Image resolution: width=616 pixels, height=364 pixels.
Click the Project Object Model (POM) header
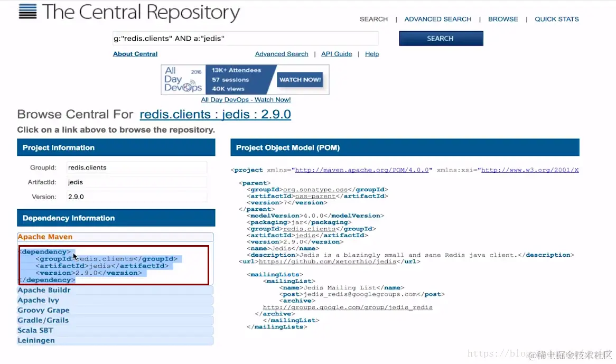[405, 147]
